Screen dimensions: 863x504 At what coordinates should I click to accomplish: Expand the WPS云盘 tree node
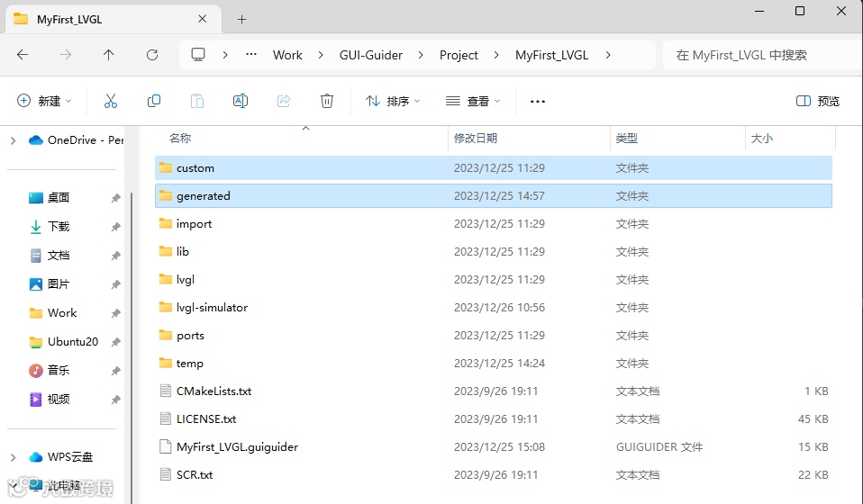click(x=14, y=457)
